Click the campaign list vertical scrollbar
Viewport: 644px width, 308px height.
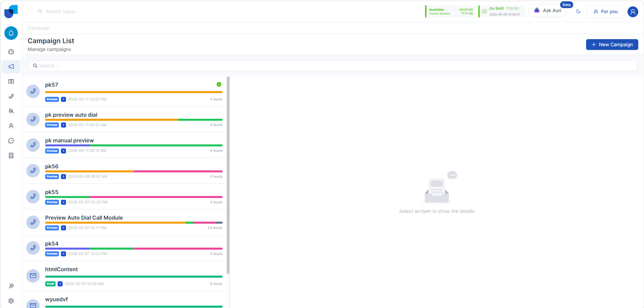[x=228, y=175]
